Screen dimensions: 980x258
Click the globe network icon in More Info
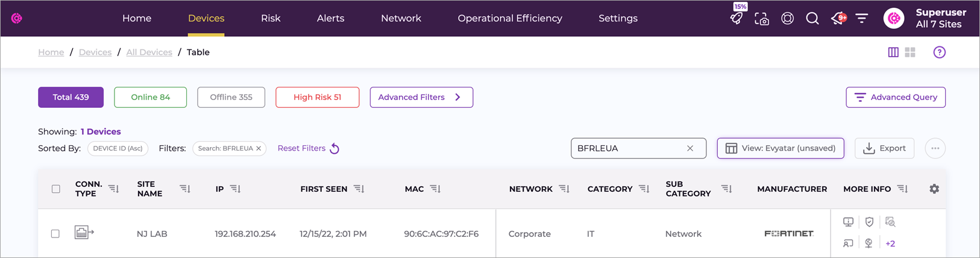(x=868, y=243)
